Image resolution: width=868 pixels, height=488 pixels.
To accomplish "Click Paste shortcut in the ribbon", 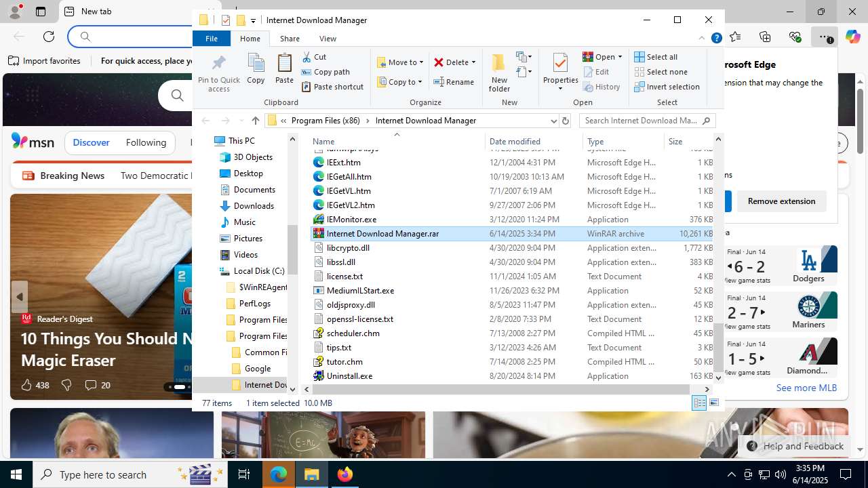I will tap(332, 87).
